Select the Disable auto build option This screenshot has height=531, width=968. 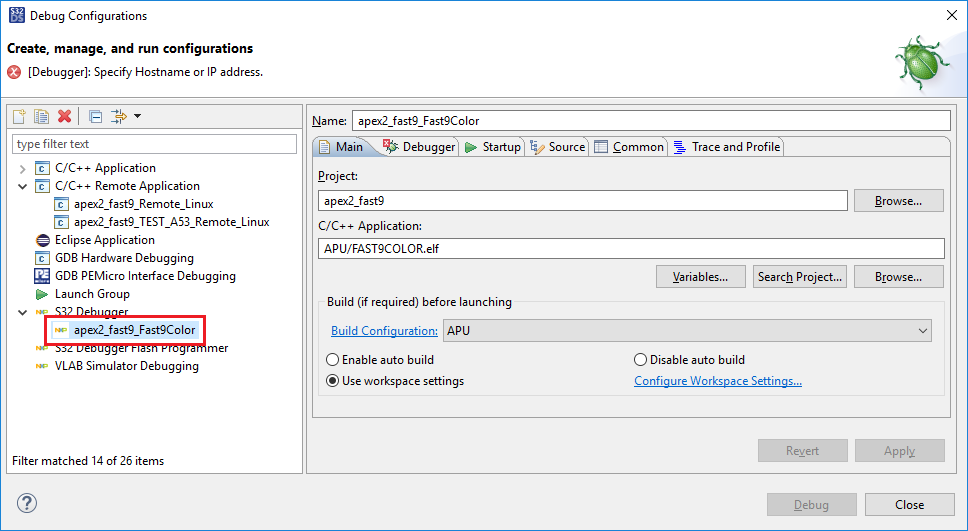tap(641, 360)
